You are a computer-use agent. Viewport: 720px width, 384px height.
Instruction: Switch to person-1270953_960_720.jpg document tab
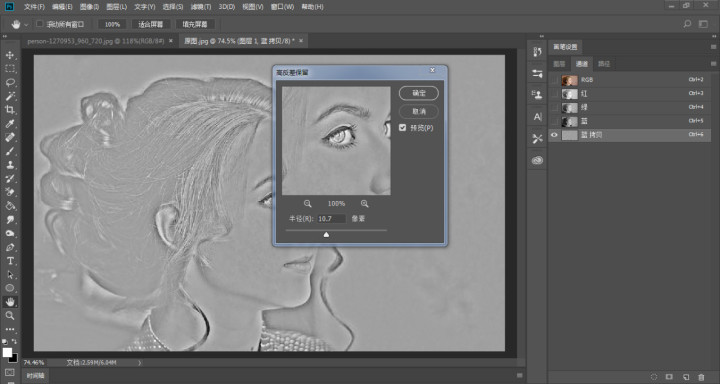click(96, 41)
